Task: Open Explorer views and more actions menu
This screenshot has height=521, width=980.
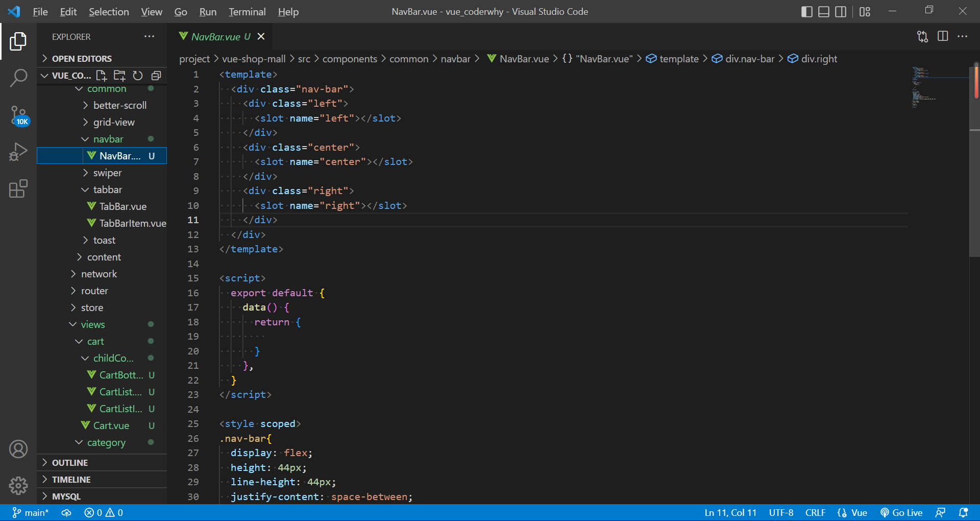Action: point(149,36)
